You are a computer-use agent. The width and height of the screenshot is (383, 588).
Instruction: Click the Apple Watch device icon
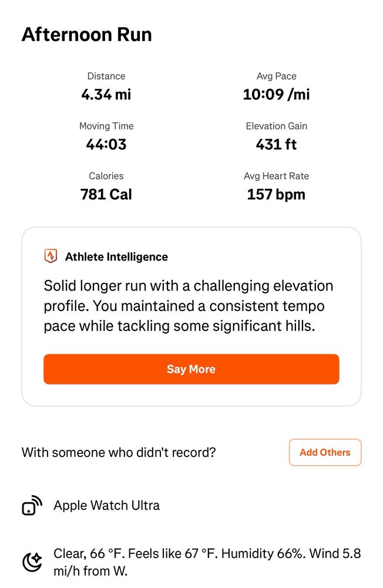(32, 506)
